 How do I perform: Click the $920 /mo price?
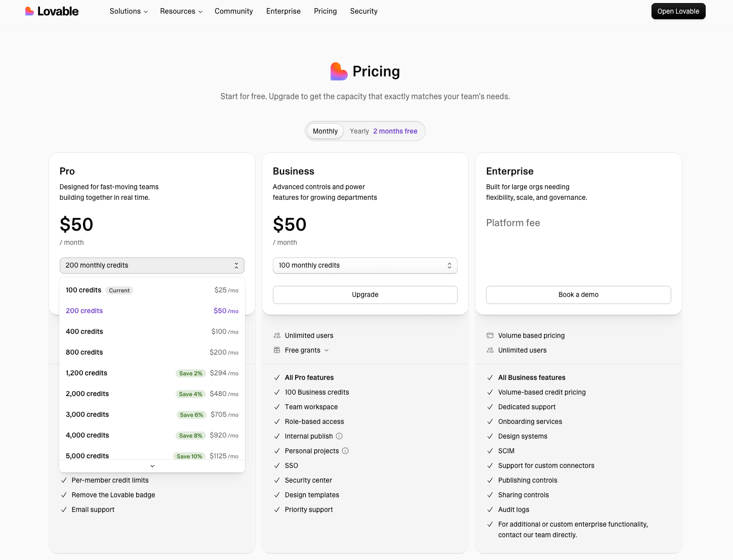(x=224, y=436)
